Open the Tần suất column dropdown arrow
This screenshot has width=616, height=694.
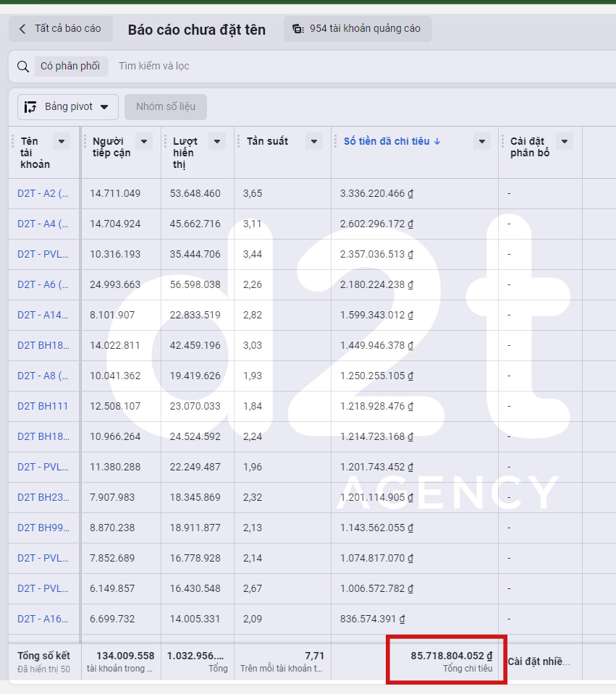coord(314,141)
